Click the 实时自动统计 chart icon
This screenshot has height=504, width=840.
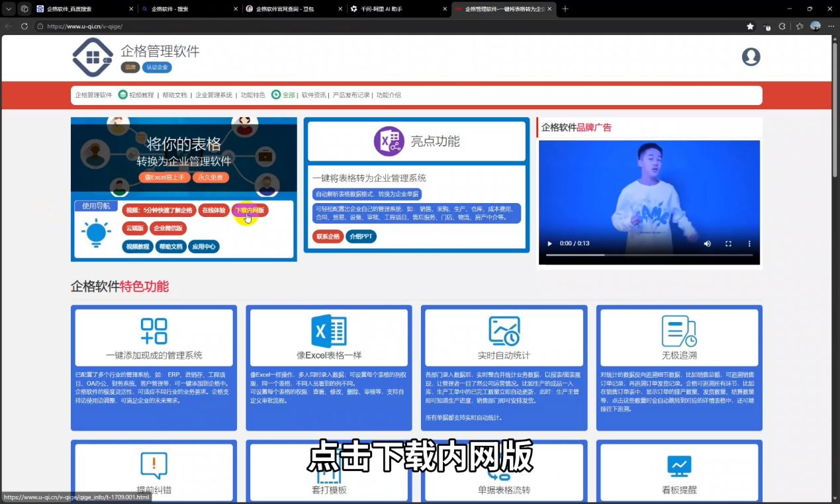[504, 331]
